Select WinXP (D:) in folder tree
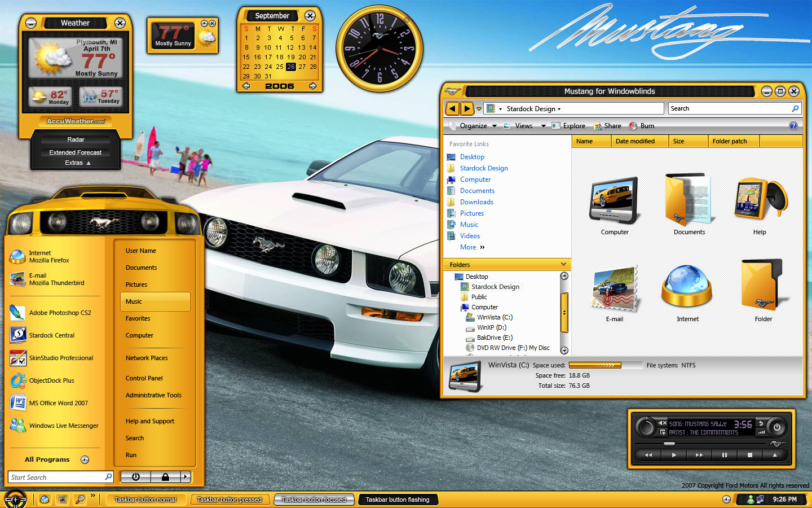Screen dimensions: 812x508 click(x=486, y=327)
